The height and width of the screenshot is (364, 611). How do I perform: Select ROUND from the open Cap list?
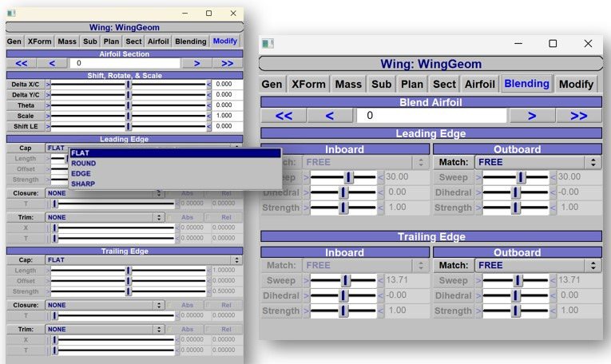[x=84, y=164]
